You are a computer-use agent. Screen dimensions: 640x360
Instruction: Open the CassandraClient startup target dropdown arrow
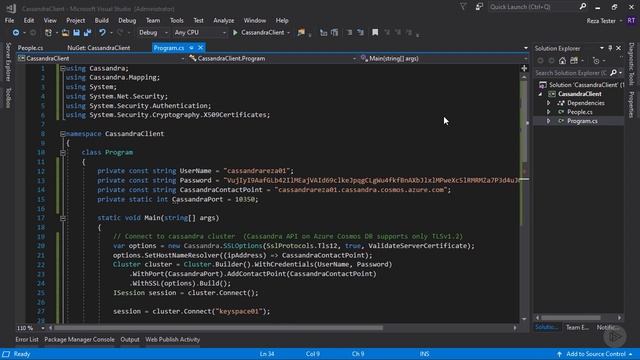click(288, 33)
